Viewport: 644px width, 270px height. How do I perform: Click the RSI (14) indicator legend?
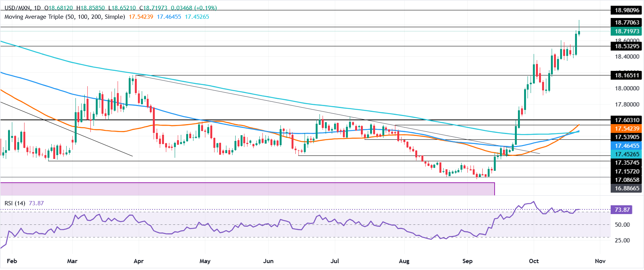[x=15, y=203]
